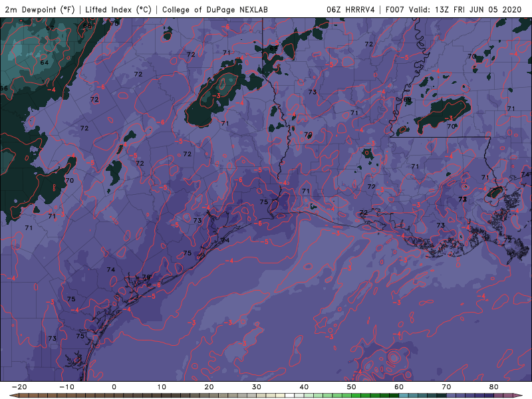Screen dimensions: 532x399
Task: Click the 80 label on the color scale
Action: click(494, 387)
